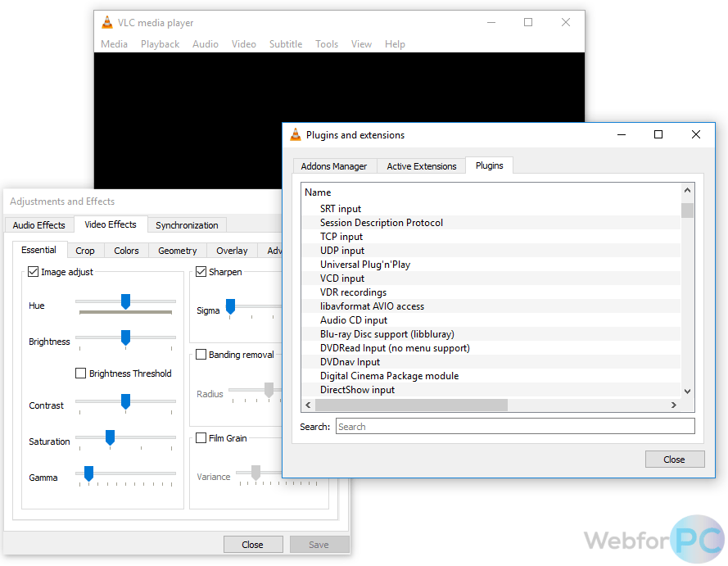Click the cone icon in Plugins and extensions window

(x=295, y=134)
